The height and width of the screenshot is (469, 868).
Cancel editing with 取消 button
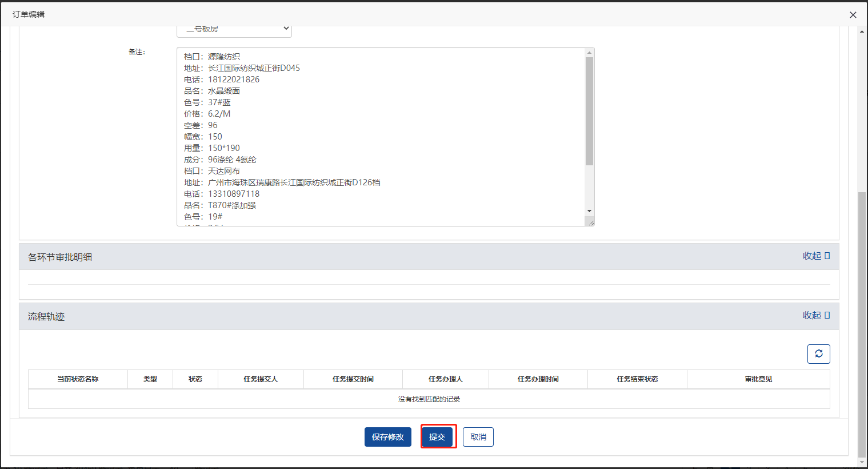pos(478,437)
